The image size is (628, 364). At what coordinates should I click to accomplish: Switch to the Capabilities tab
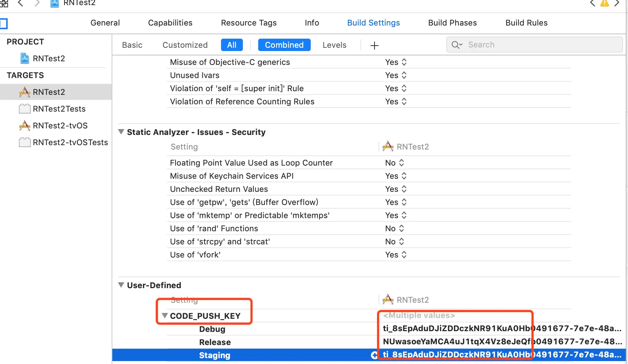(x=170, y=23)
